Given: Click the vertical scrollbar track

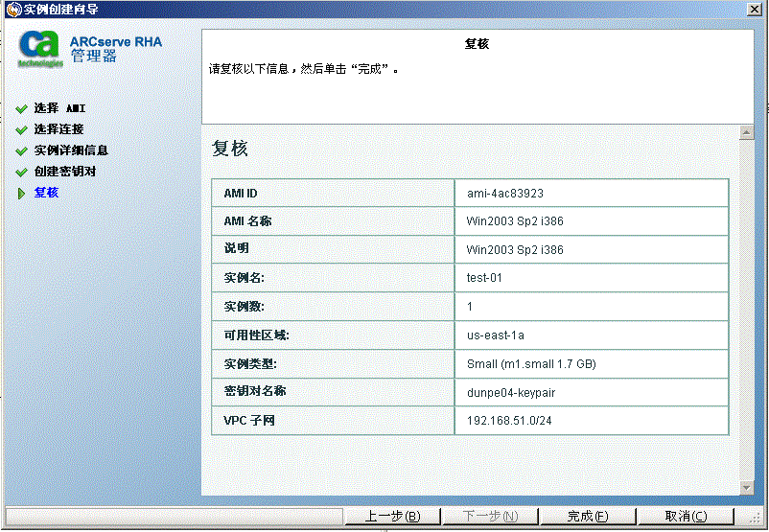Looking at the screenshot, I should coord(746,310).
